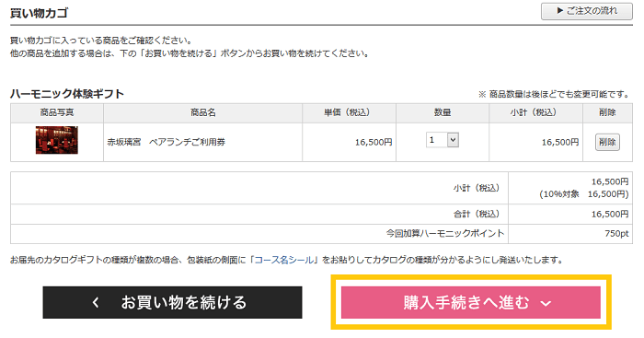Click the 購入手続きへ進む pink button
This screenshot has height=338, width=644.
[471, 302]
